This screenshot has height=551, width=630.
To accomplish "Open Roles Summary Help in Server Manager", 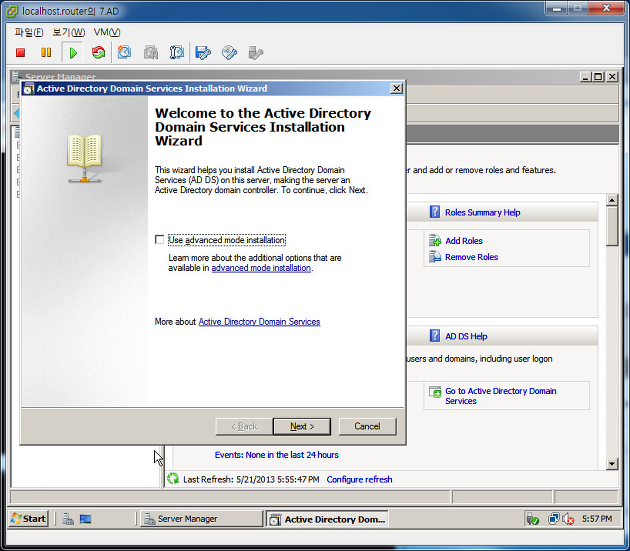I will point(483,213).
